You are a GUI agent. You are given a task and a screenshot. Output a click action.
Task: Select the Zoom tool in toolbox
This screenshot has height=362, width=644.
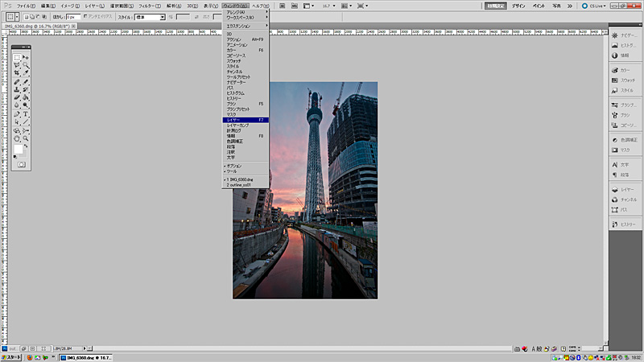click(26, 138)
